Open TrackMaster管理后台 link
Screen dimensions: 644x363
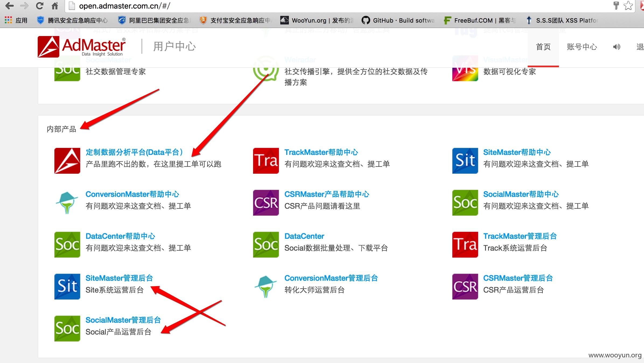point(520,236)
